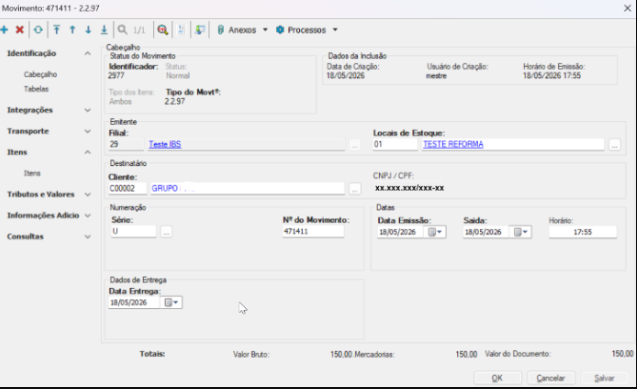Go to first record arrow icon
This screenshot has height=389, width=637.
tap(56, 30)
